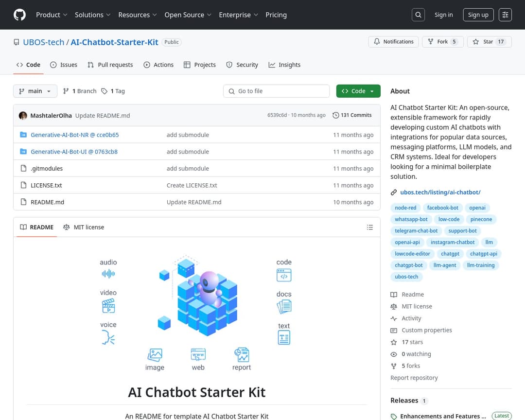The height and width of the screenshot is (420, 525).
Task: View the 131 Commits history
Action: [x=352, y=115]
